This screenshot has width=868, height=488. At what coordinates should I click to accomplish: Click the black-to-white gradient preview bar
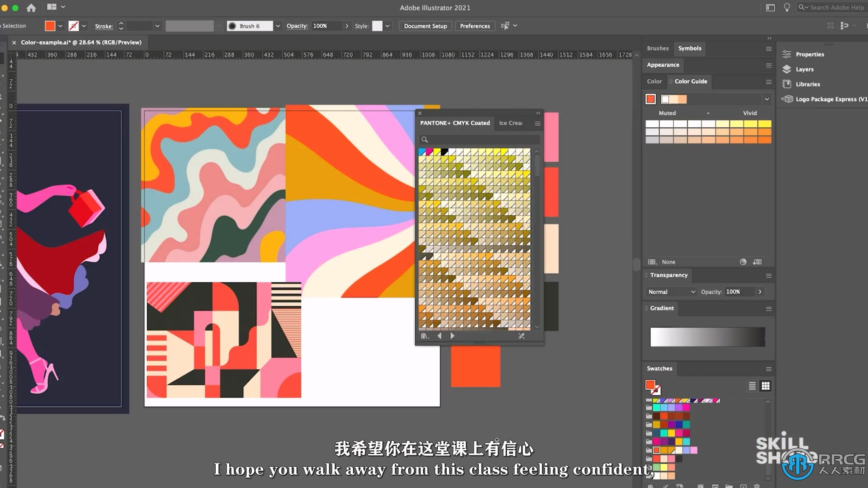click(x=707, y=337)
